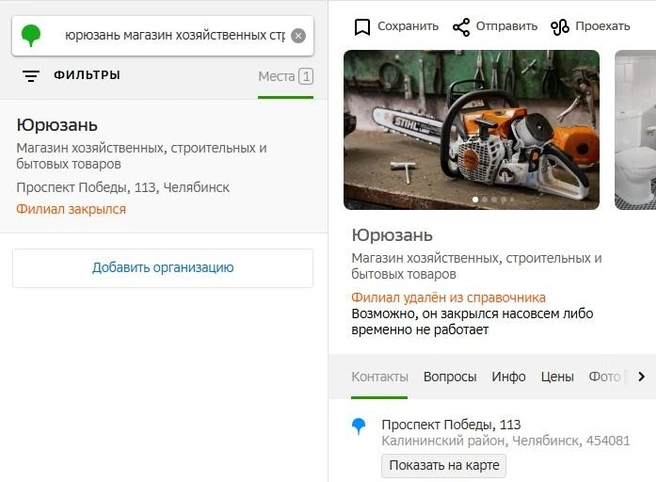Click the blue location pin icon

[360, 427]
